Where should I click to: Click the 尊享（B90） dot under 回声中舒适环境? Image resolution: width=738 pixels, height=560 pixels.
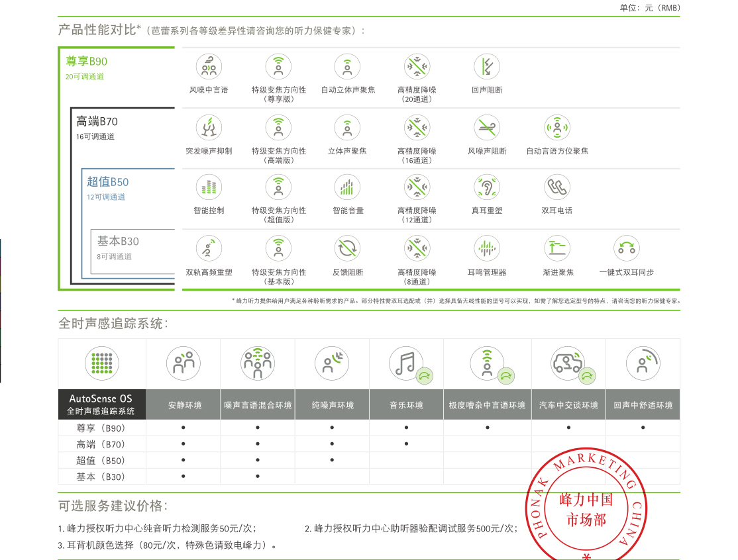(x=643, y=428)
